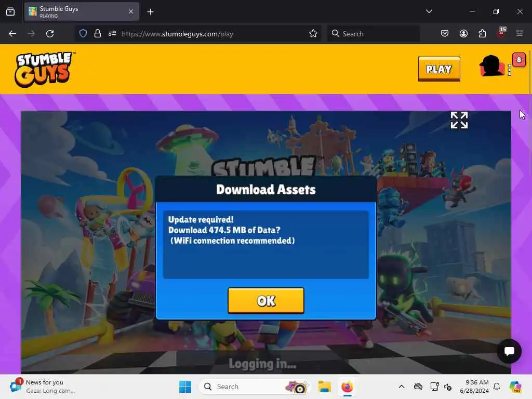Image resolution: width=532 pixels, height=399 pixels.
Task: View site security padlock info
Action: click(x=98, y=34)
